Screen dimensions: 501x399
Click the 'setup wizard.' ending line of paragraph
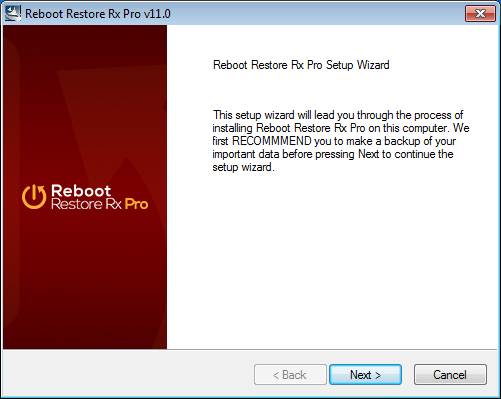pos(243,167)
